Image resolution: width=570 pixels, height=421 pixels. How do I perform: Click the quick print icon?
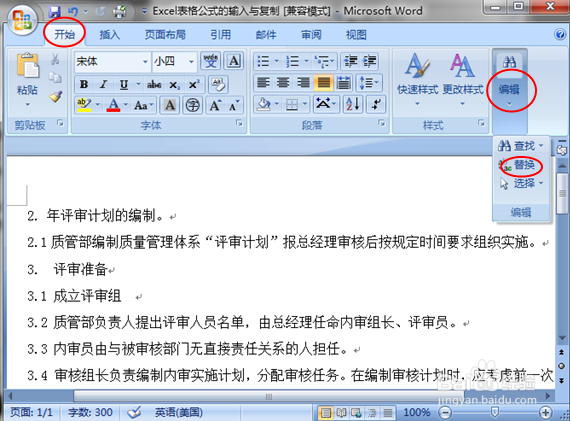tap(119, 12)
